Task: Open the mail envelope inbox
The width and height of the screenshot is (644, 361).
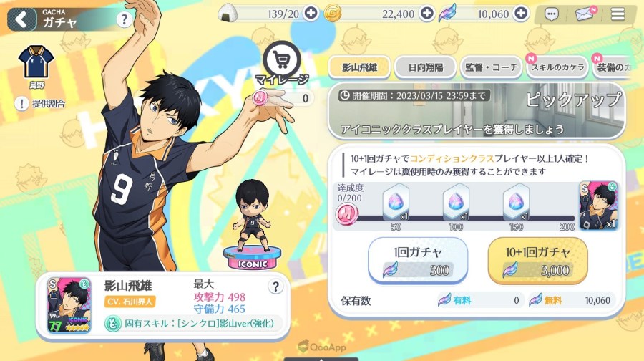Action: click(585, 14)
